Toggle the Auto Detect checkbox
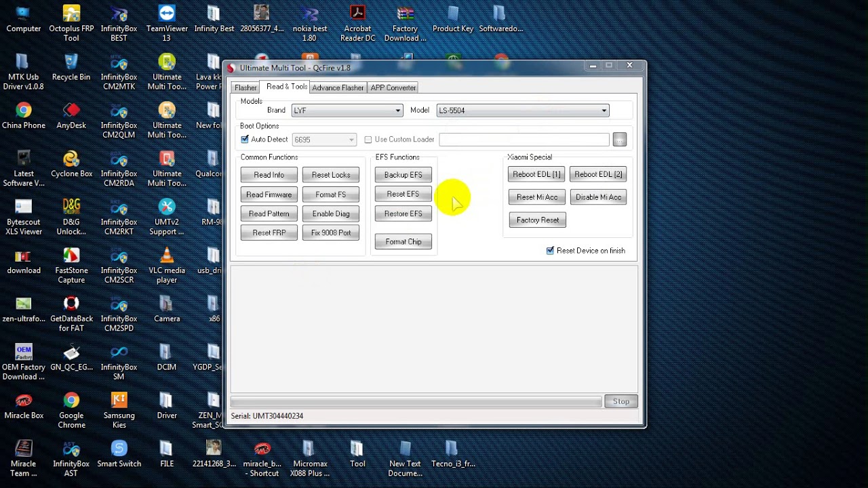 [245, 140]
